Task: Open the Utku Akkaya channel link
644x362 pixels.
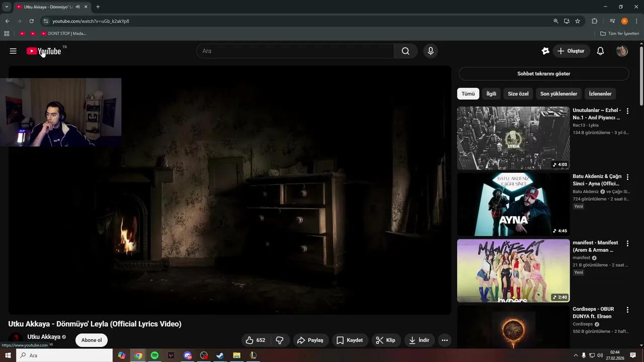Action: 44,337
